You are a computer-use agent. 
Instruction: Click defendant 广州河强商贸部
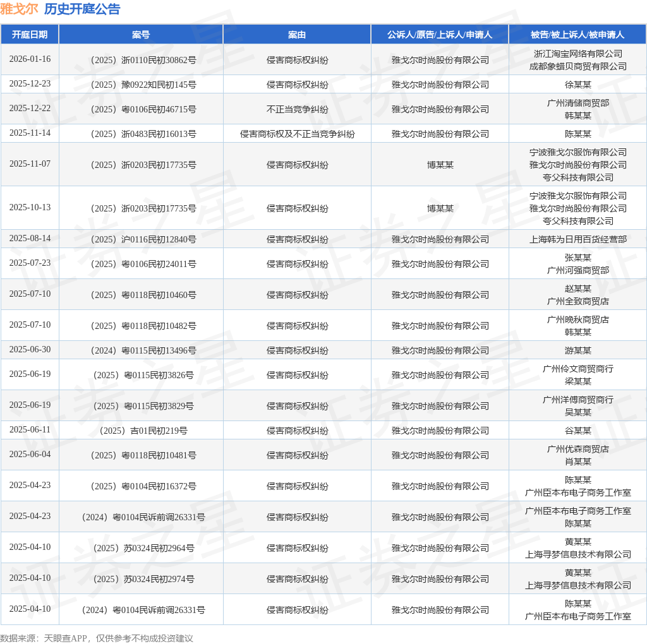point(577,270)
